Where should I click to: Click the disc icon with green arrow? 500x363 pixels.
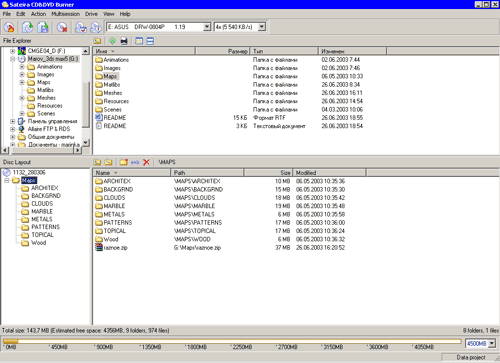point(27,27)
